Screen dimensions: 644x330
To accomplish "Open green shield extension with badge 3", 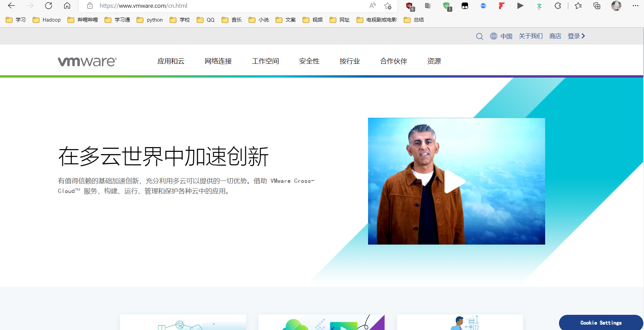I will click(447, 6).
